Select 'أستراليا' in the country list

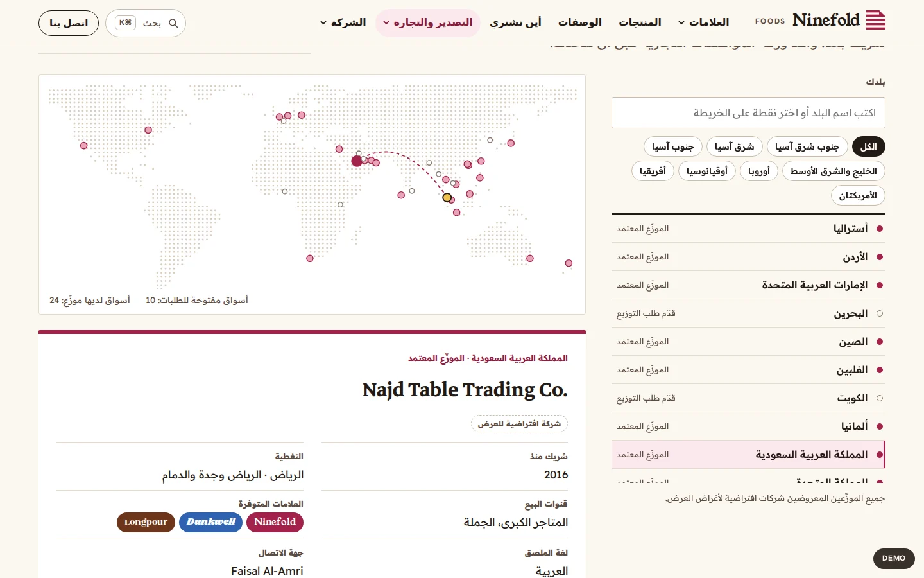(748, 229)
